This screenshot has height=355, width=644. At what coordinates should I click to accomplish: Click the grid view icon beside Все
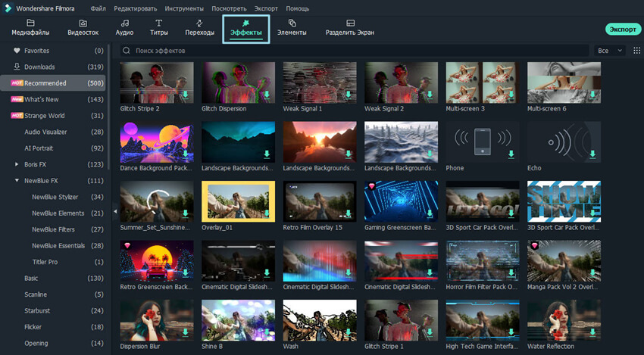(x=636, y=51)
